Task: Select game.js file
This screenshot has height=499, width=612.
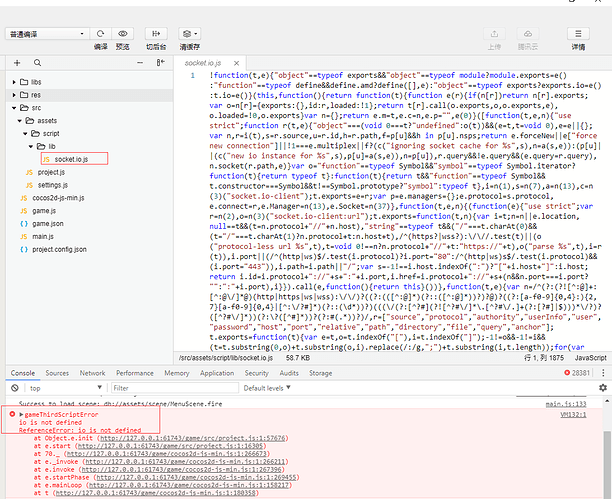Action: [x=44, y=211]
